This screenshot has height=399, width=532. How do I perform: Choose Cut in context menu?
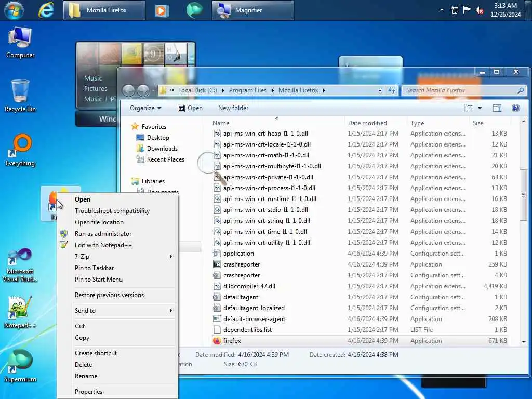point(117,326)
